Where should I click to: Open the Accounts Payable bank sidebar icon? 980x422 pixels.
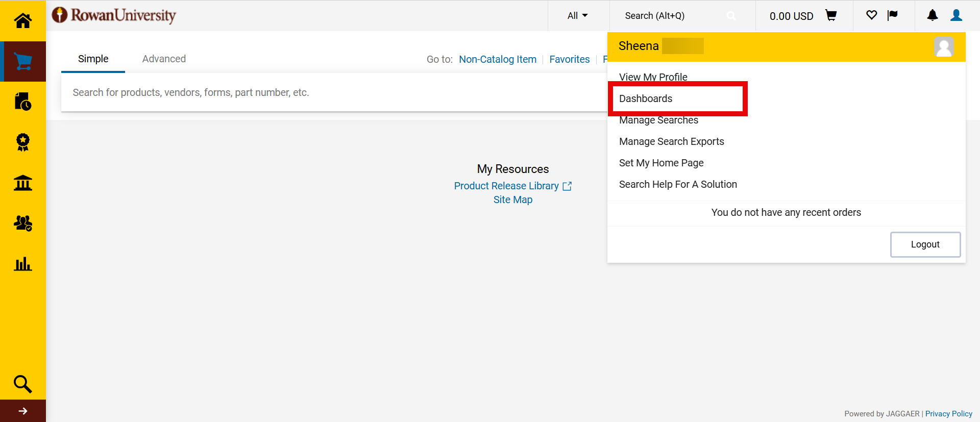coord(22,183)
